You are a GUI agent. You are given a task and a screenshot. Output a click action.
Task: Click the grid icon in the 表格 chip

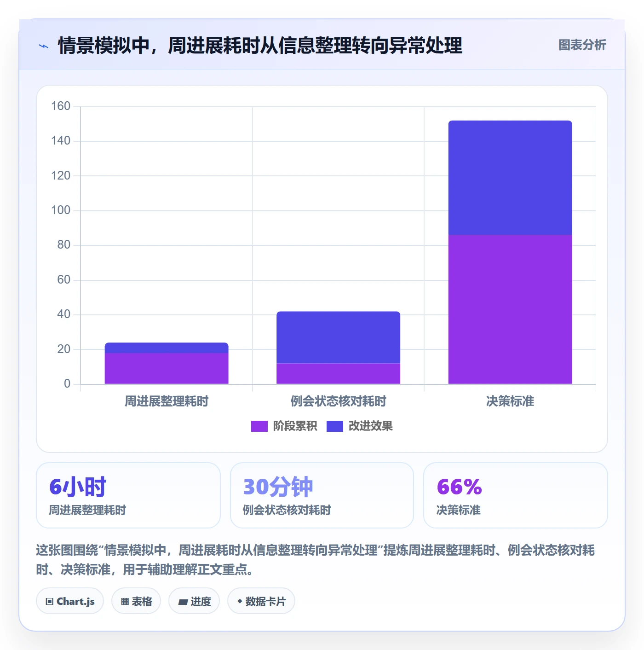pyautogui.click(x=125, y=602)
